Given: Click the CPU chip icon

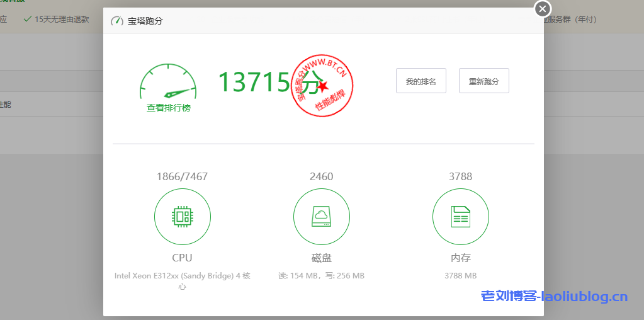Looking at the screenshot, I should [x=183, y=217].
